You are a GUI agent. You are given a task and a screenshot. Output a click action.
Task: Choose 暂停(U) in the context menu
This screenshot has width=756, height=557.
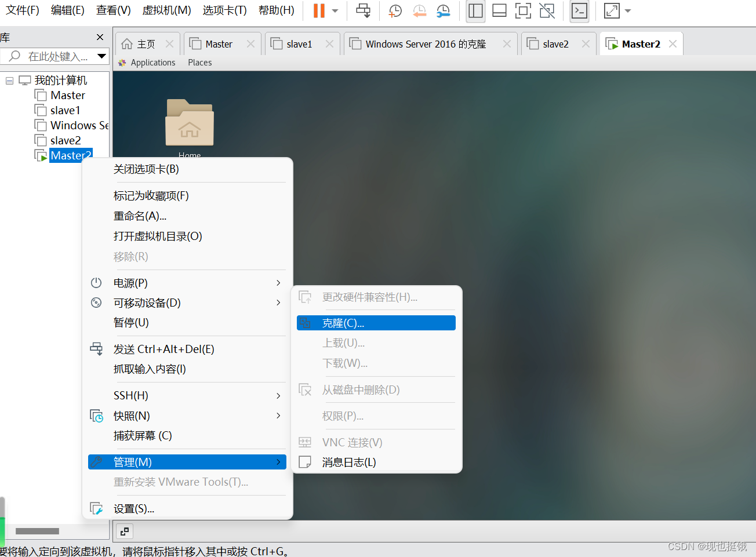pyautogui.click(x=187, y=322)
